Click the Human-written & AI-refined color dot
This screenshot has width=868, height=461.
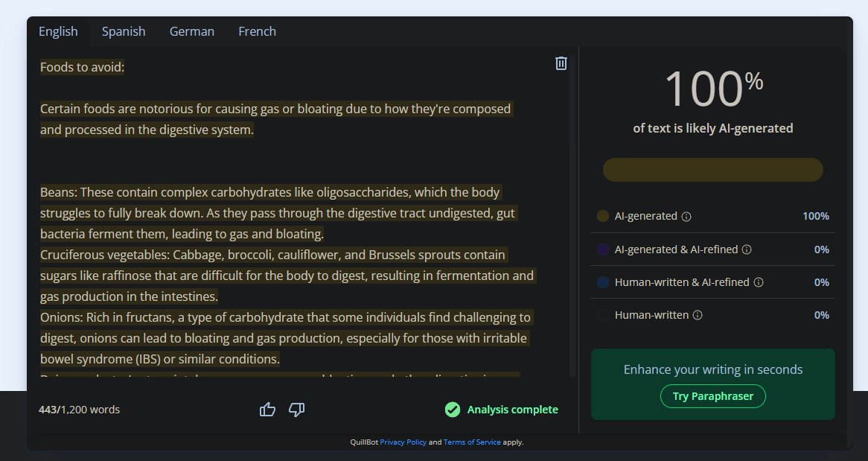pos(603,282)
